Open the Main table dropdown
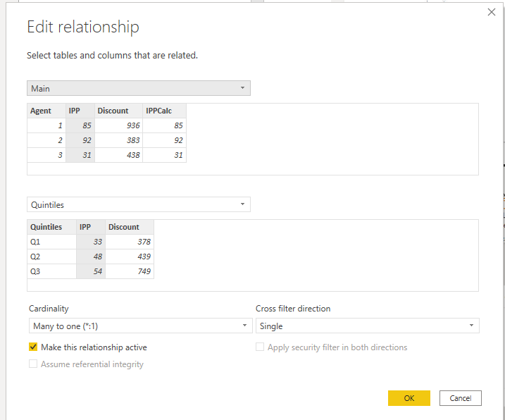The image size is (505, 420). (139, 88)
